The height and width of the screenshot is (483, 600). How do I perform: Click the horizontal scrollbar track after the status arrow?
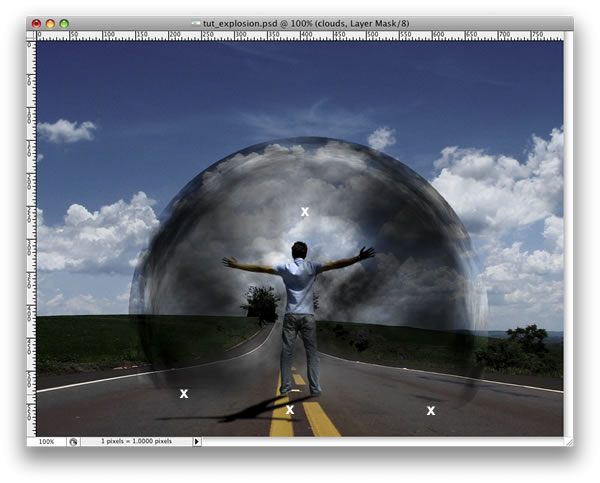coord(383,442)
